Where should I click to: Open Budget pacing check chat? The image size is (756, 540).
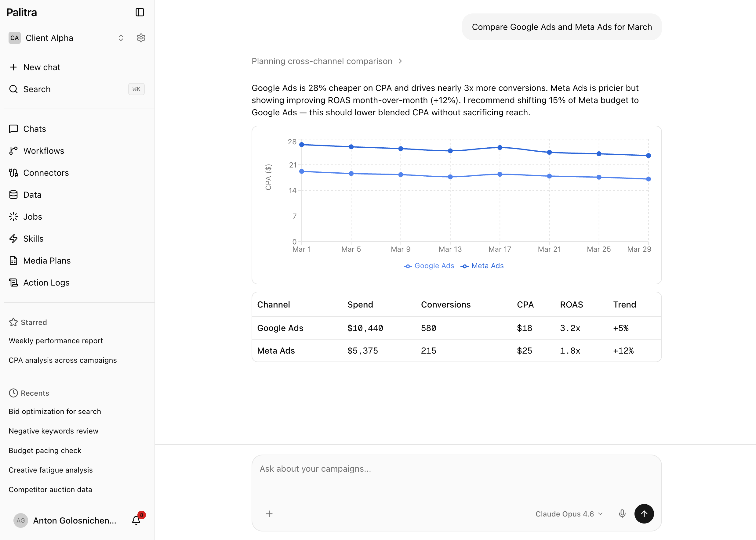coord(45,450)
